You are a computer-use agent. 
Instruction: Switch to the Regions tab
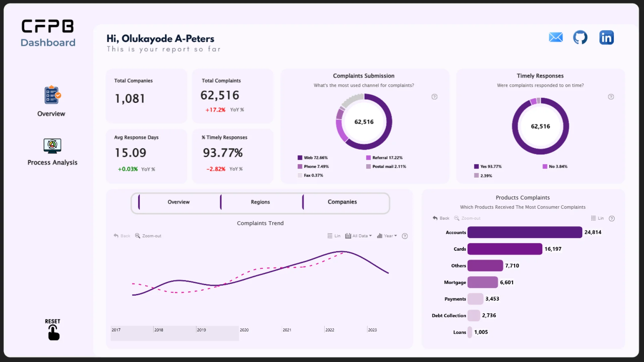(260, 202)
